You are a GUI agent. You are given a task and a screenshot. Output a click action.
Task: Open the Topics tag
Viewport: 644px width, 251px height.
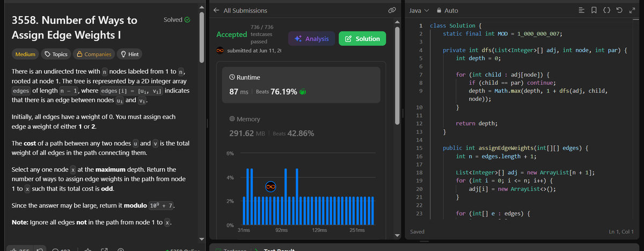pyautogui.click(x=56, y=54)
